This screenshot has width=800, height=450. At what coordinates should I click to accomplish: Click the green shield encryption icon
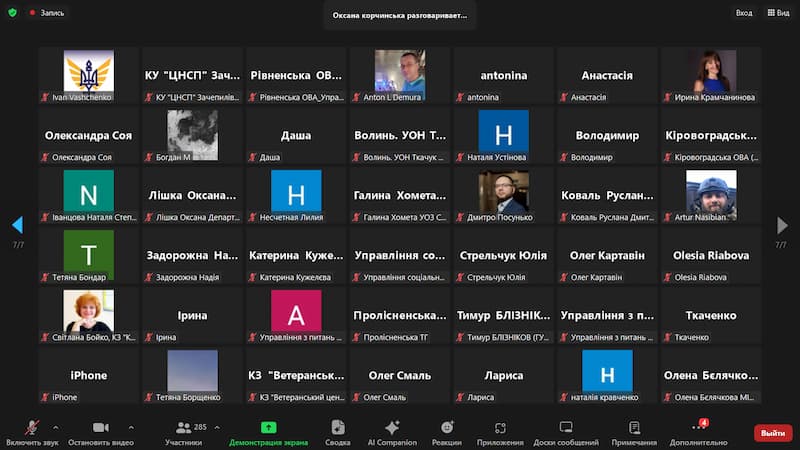click(x=13, y=13)
